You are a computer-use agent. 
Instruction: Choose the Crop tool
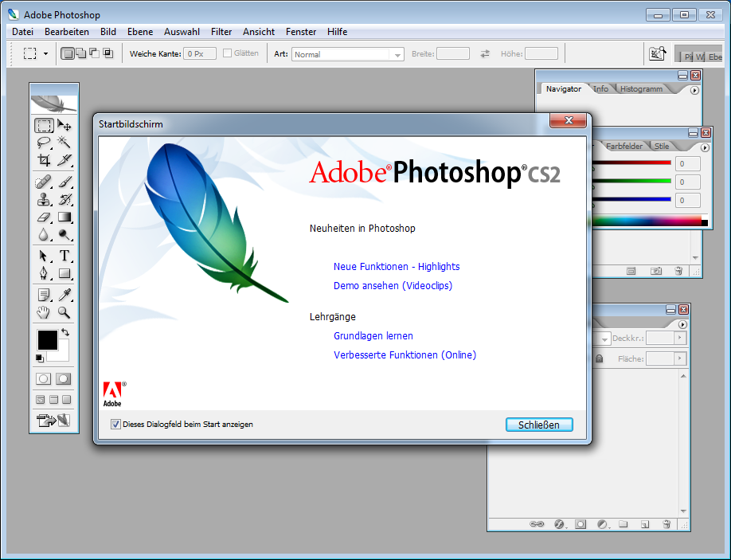coord(44,160)
